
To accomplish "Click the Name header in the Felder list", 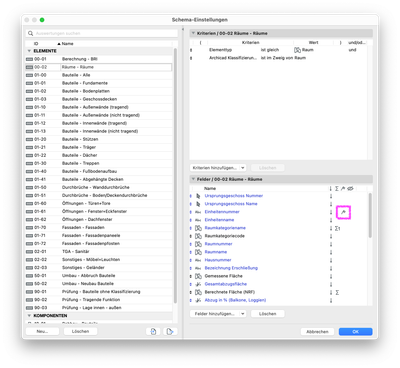I will coord(210,189).
